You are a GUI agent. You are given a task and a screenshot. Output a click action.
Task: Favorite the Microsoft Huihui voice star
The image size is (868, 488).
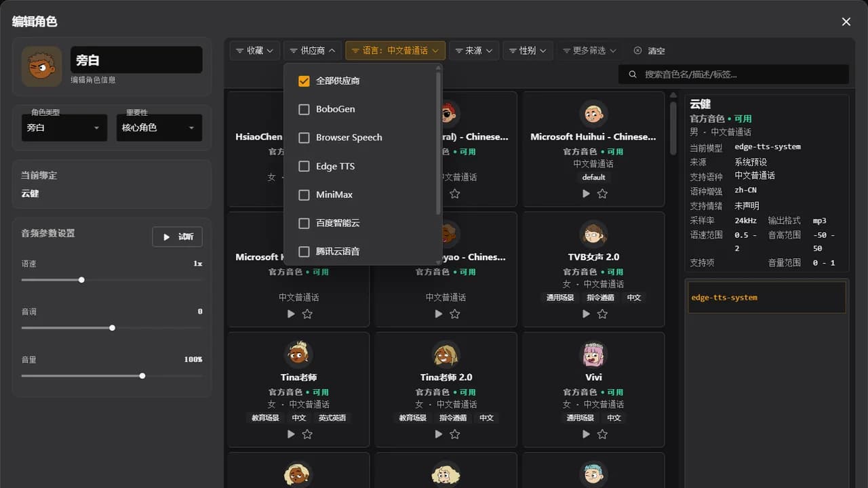point(602,194)
